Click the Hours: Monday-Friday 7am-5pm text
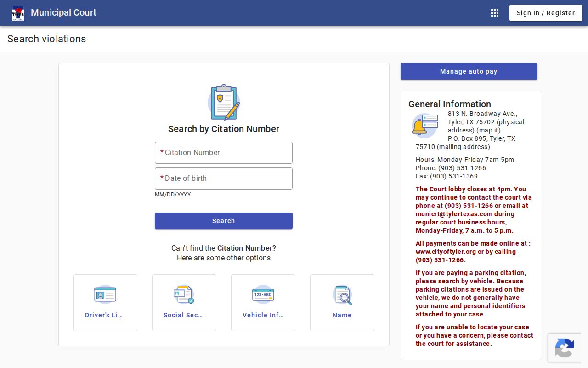The width and height of the screenshot is (588, 368). [x=465, y=160]
